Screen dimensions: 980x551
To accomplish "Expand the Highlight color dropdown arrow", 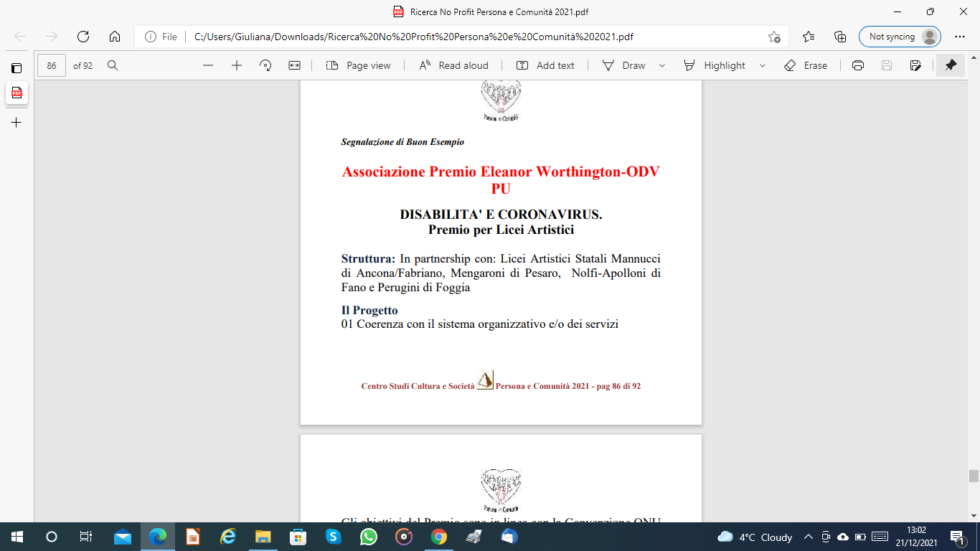I will point(762,65).
